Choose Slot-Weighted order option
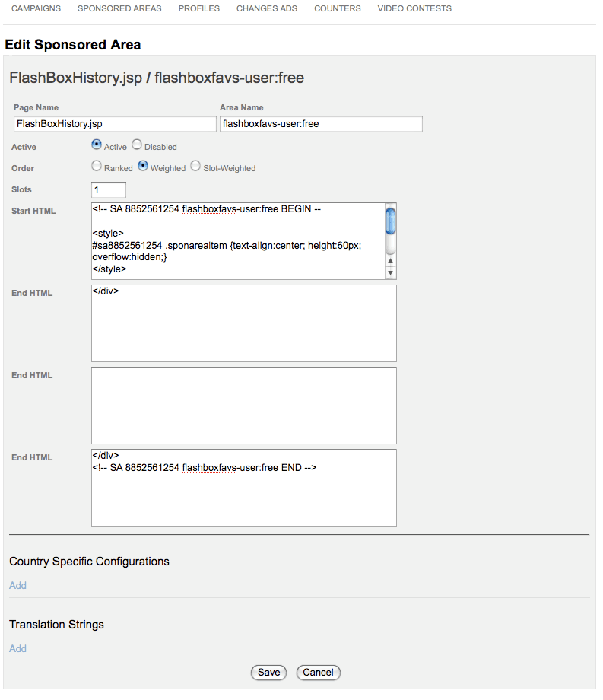This screenshot has height=700, width=603. (195, 166)
